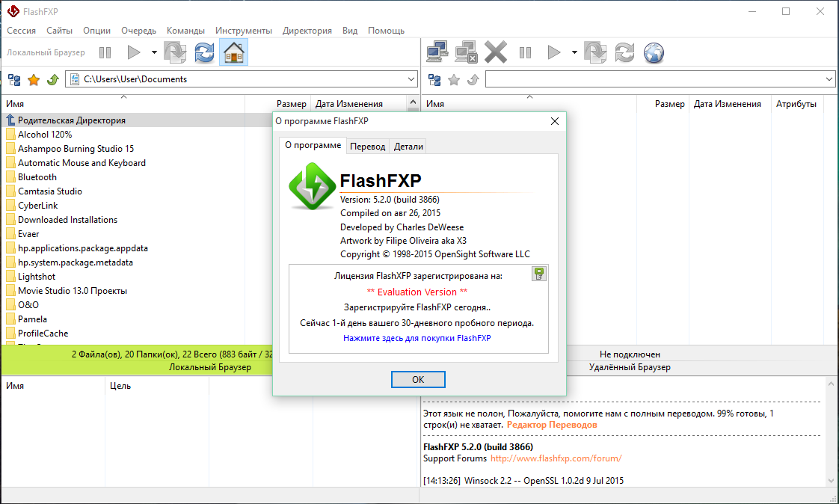Open the Сессия menu
Screen dimensions: 839x504
[x=22, y=31]
